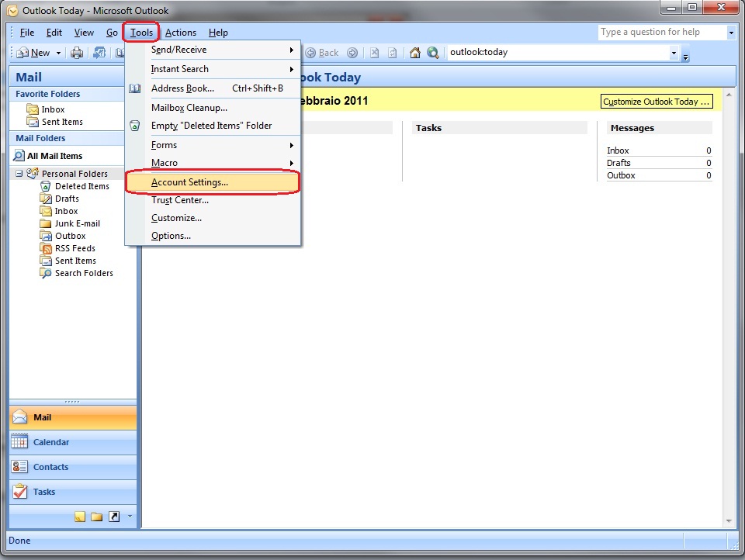Open the toolbar options overflow arrow
The height and width of the screenshot is (560, 745).
pyautogui.click(x=685, y=56)
